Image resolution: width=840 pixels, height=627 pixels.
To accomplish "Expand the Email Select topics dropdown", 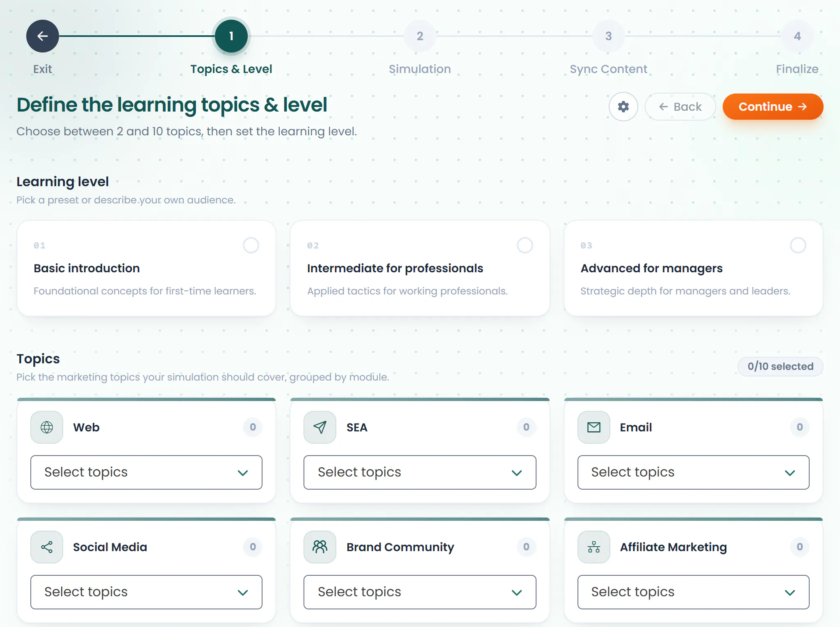I will click(693, 472).
